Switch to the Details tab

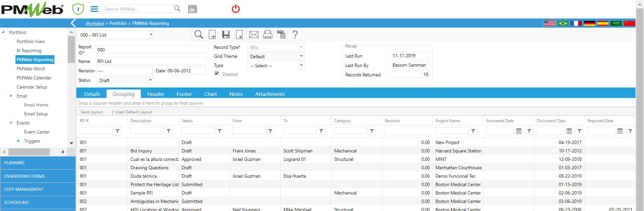click(92, 94)
